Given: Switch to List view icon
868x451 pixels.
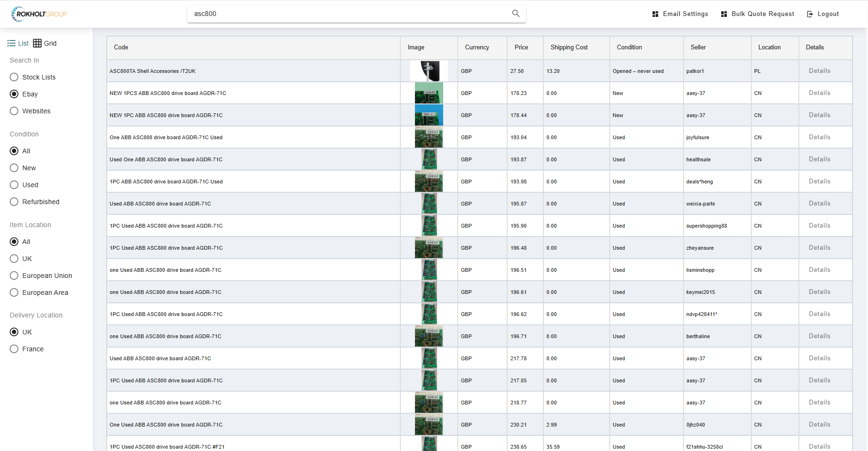Looking at the screenshot, I should (x=12, y=43).
